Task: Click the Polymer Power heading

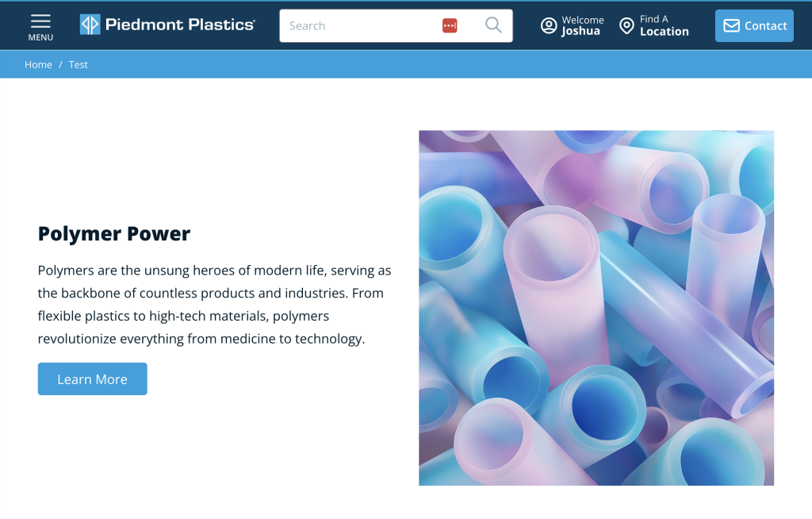Action: pos(114,234)
